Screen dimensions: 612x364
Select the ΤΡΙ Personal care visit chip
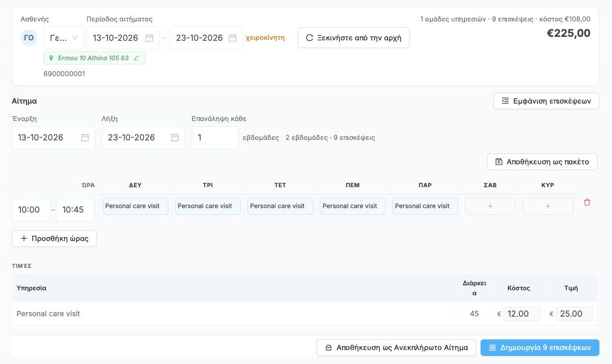[208, 206]
